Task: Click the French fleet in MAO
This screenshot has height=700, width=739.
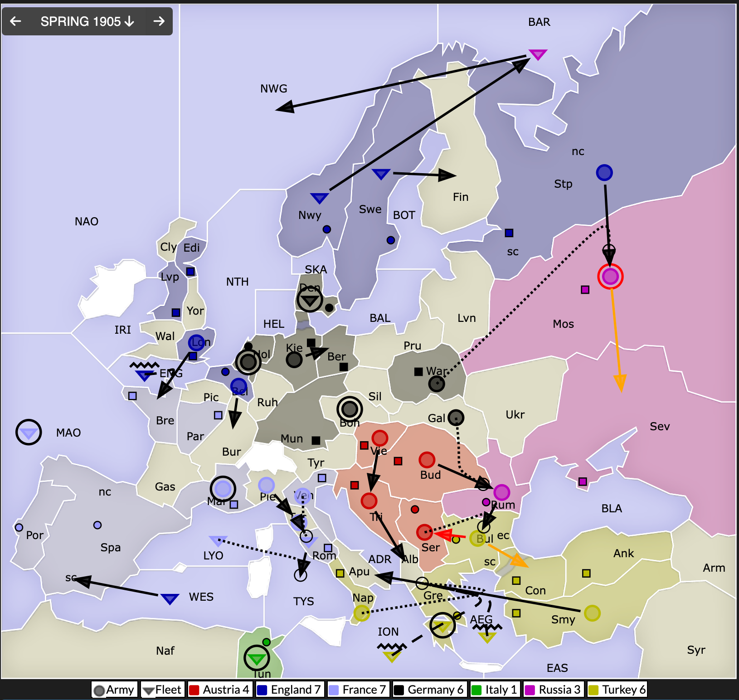Action: point(29,433)
